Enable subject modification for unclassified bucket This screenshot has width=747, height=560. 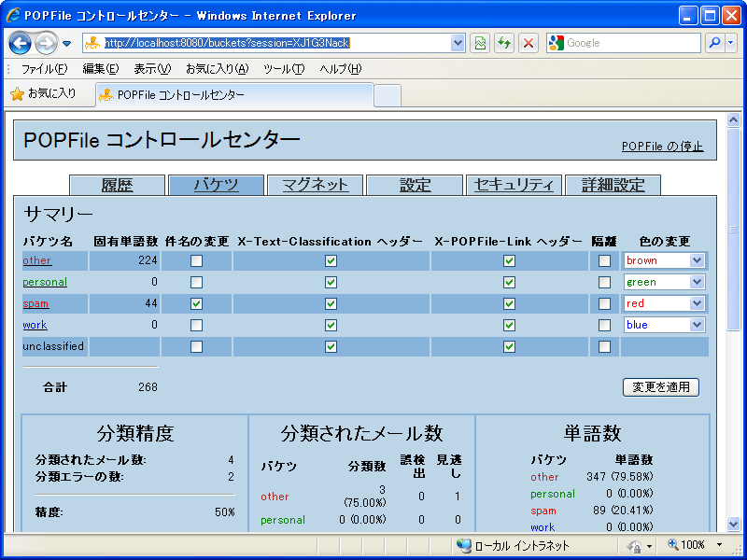click(196, 346)
